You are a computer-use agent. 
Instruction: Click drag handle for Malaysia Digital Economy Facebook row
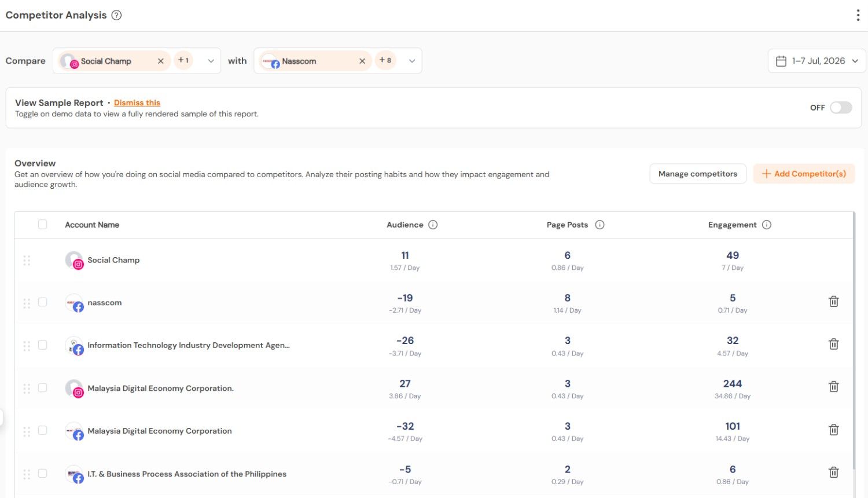tap(27, 432)
